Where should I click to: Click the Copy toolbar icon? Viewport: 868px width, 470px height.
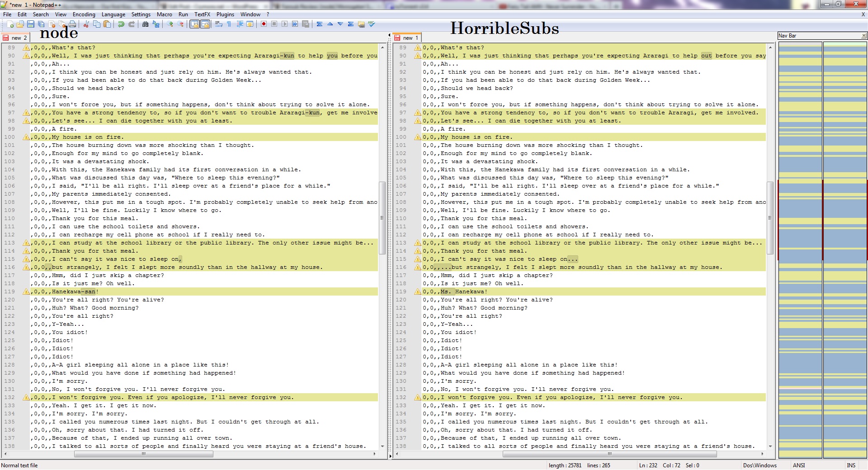tap(97, 24)
